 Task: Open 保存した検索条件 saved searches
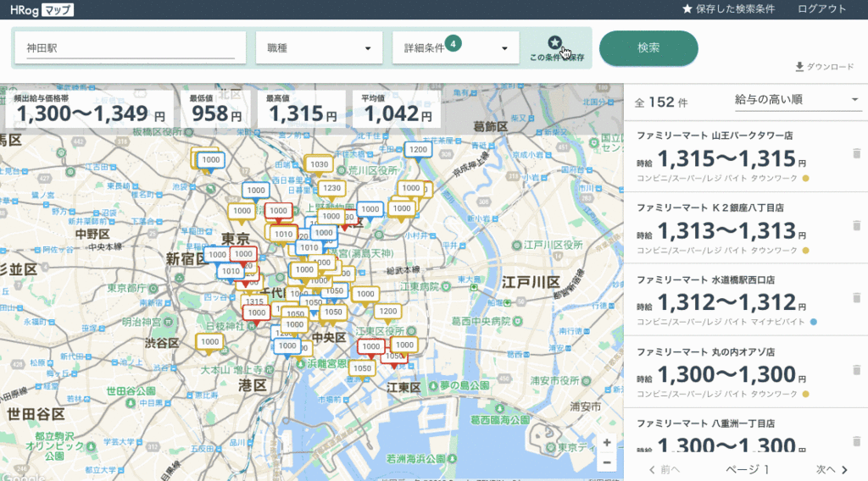click(x=728, y=8)
